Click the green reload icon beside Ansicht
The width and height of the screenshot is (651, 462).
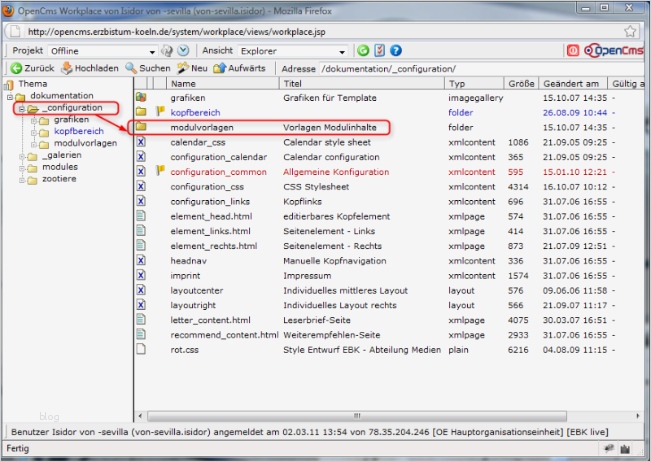[x=363, y=50]
